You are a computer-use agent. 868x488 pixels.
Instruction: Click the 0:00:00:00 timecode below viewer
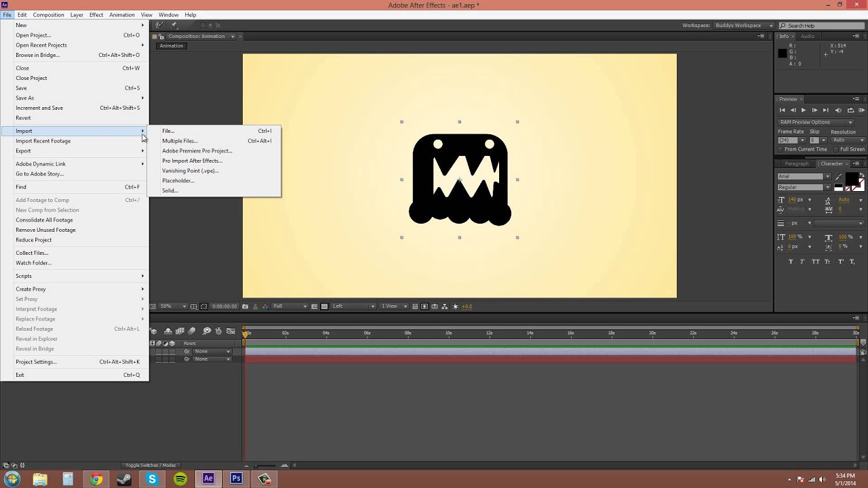pos(224,306)
